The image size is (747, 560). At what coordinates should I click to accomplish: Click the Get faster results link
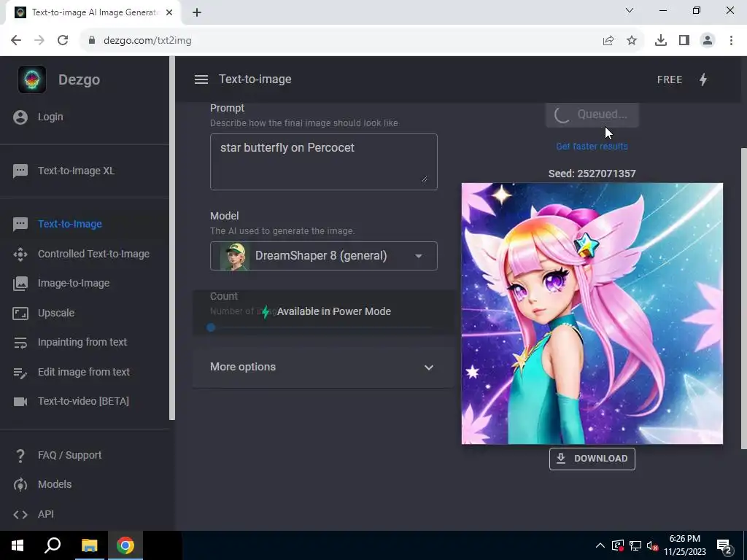592,147
